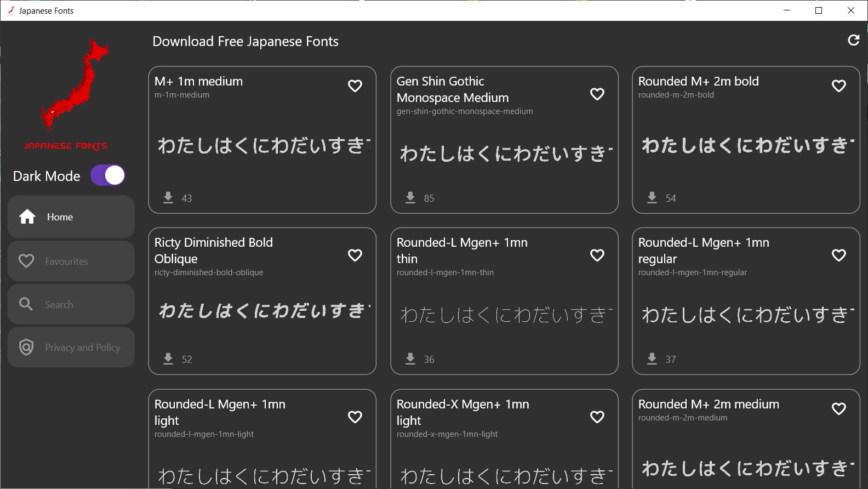
Task: Click the Japanese Fonts title bar app icon
Action: (10, 10)
